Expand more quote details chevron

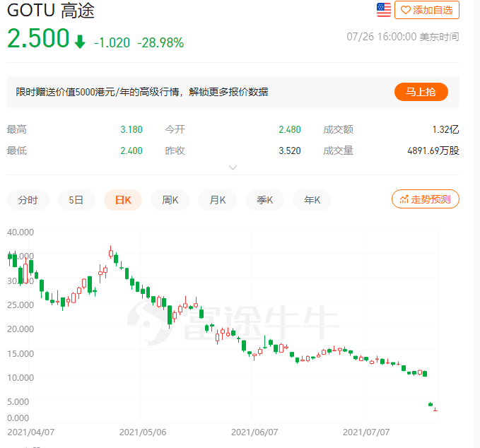[x=233, y=167]
